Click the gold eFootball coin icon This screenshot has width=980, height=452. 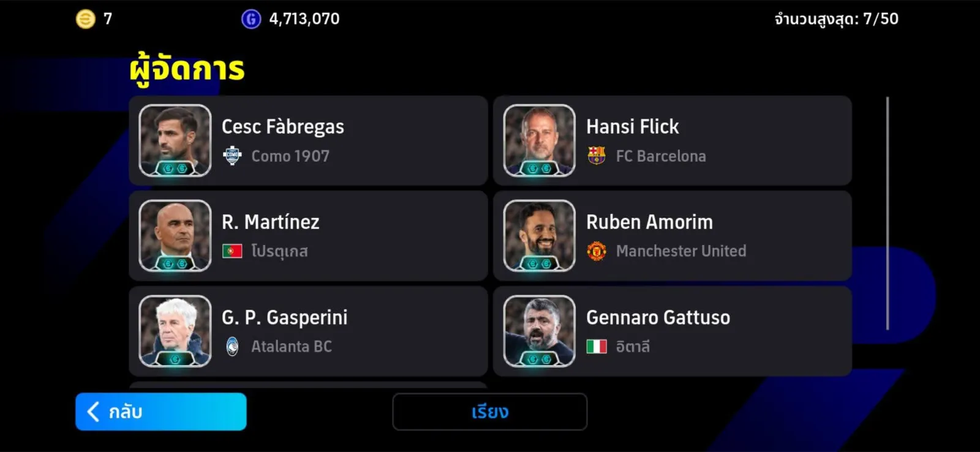85,19
